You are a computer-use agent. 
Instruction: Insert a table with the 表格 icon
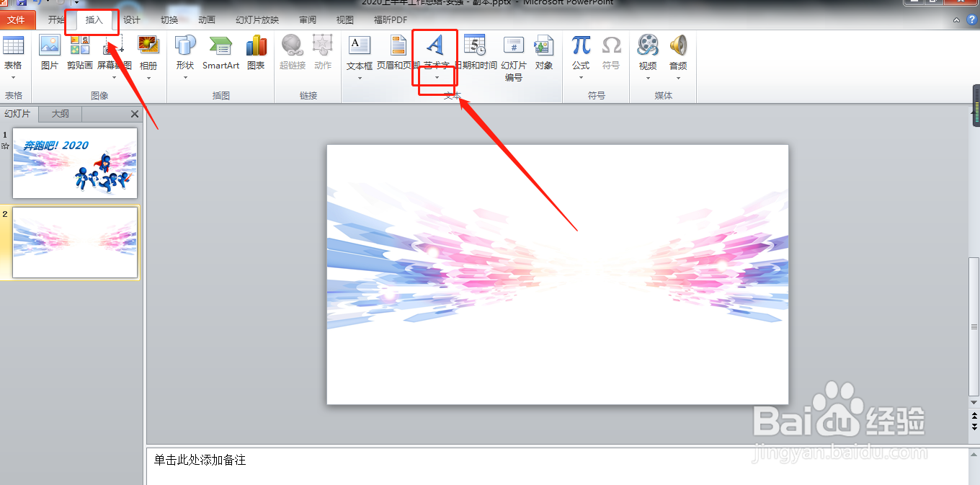[x=13, y=45]
